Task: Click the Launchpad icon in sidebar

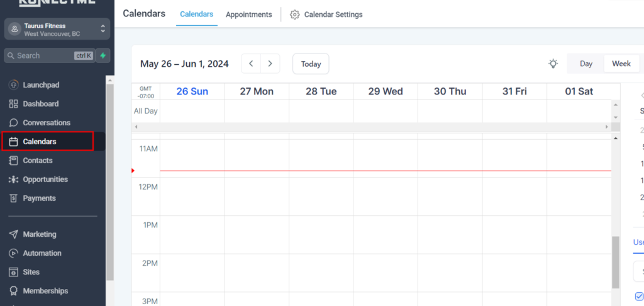Action: click(x=13, y=85)
